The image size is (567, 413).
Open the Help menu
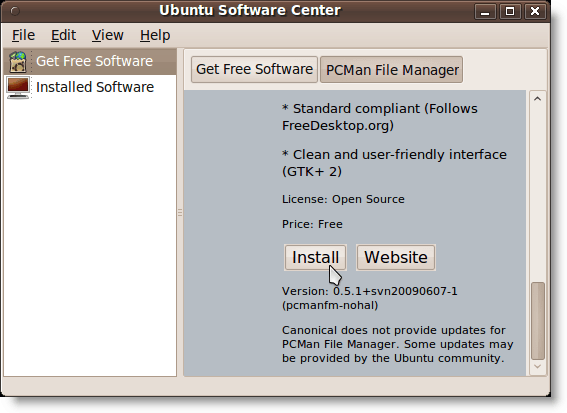pos(155,35)
